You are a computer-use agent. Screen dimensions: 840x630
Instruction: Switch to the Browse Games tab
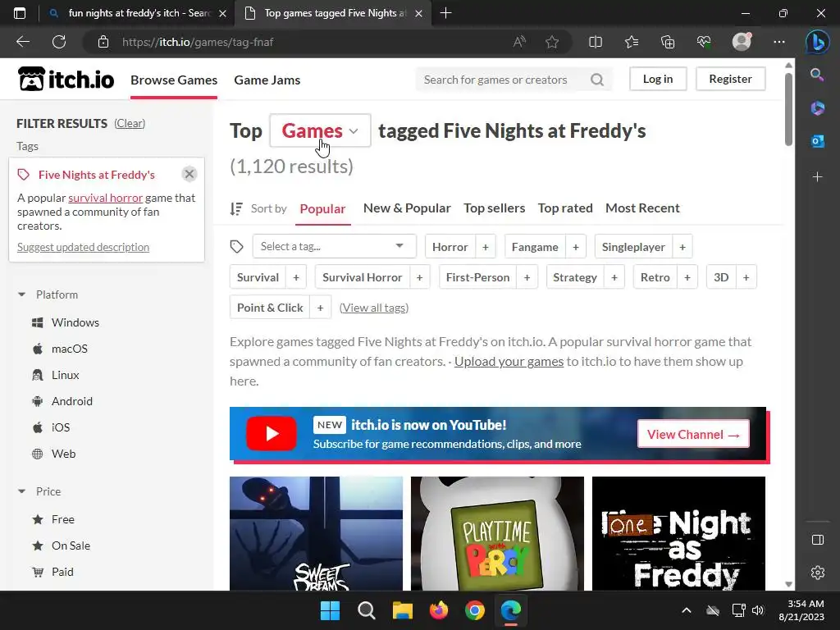tap(174, 80)
